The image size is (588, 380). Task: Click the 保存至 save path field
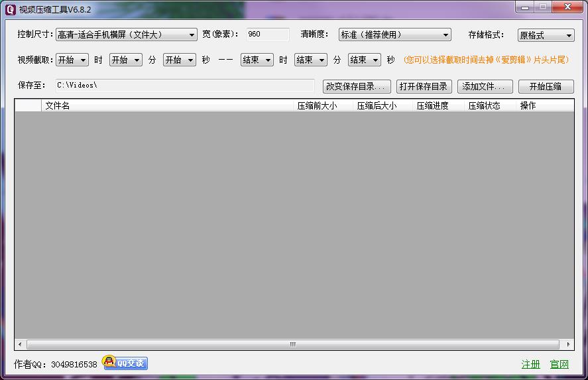click(x=184, y=86)
